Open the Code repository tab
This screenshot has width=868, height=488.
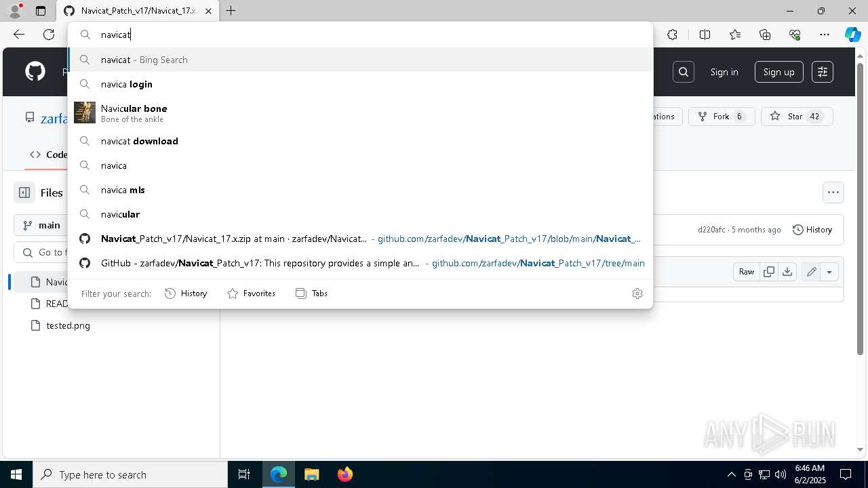pyautogui.click(x=48, y=155)
